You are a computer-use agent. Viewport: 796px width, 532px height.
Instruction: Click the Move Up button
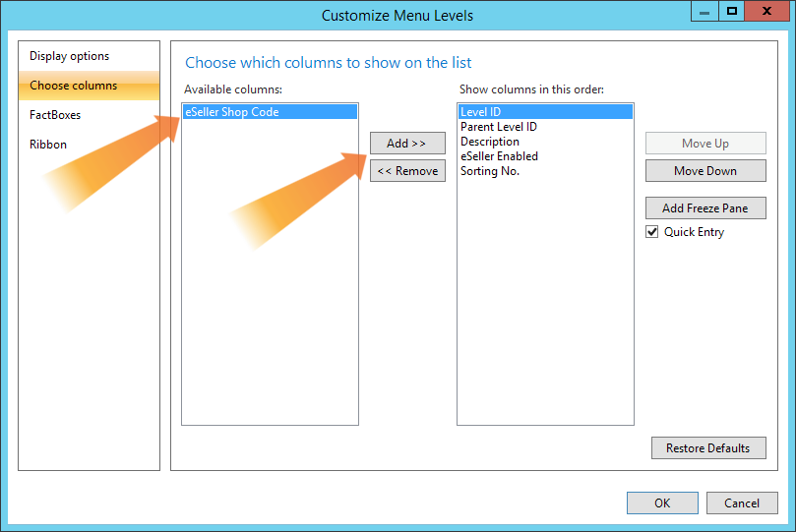click(705, 143)
